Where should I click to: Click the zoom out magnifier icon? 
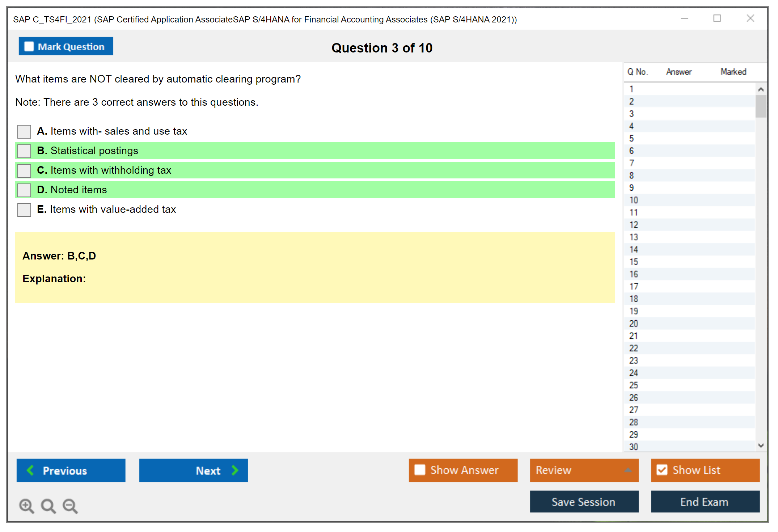tap(70, 506)
